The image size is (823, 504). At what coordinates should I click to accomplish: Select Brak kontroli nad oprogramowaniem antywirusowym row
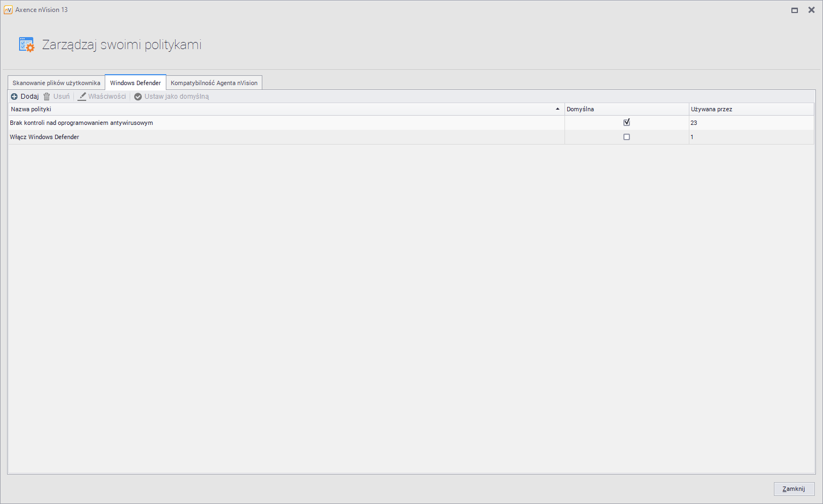tap(81, 123)
